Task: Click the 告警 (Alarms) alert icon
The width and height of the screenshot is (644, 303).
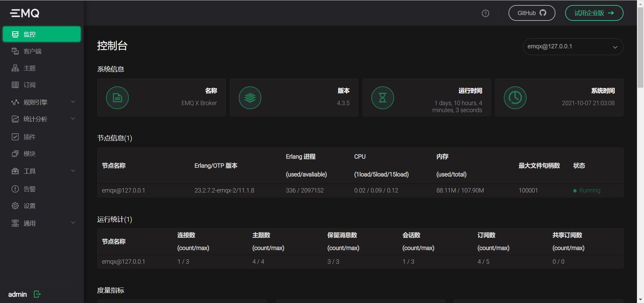Action: point(15,189)
